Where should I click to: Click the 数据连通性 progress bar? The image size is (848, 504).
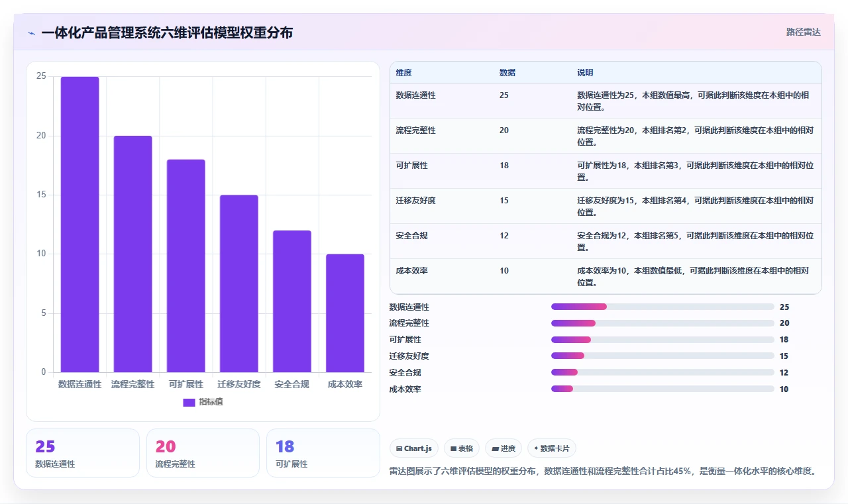click(662, 307)
